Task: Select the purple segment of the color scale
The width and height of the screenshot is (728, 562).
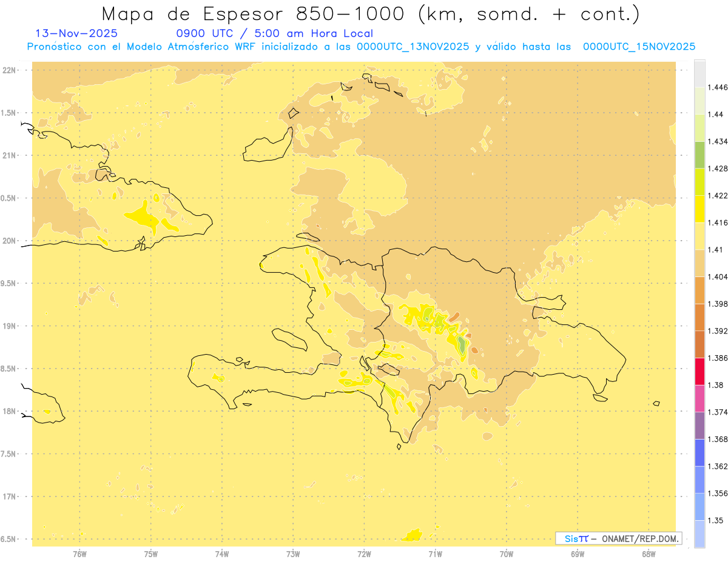Action: click(699, 426)
